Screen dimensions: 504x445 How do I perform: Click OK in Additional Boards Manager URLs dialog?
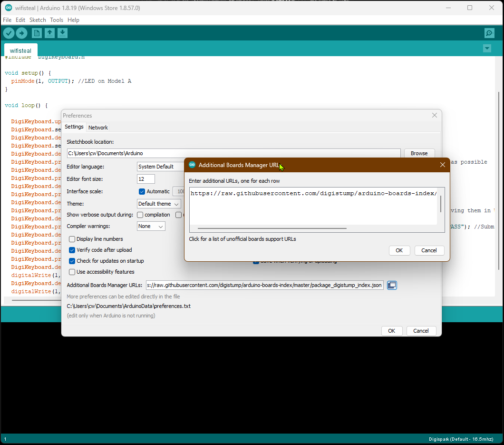[399, 250]
